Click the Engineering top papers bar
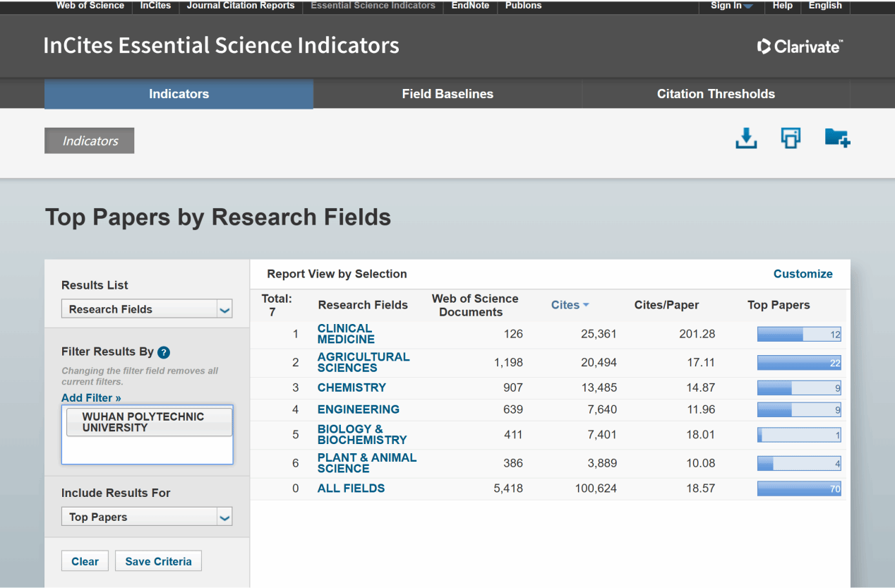895x588 pixels. tap(799, 409)
